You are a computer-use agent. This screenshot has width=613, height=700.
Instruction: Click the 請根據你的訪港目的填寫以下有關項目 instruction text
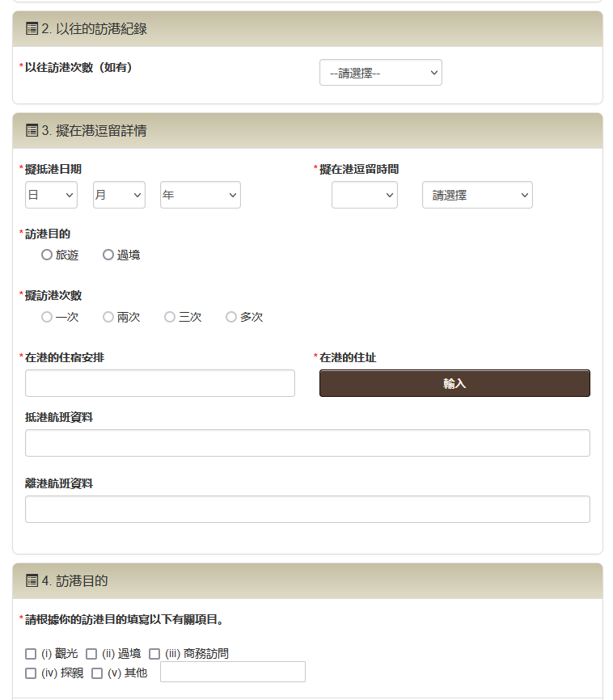click(125, 620)
